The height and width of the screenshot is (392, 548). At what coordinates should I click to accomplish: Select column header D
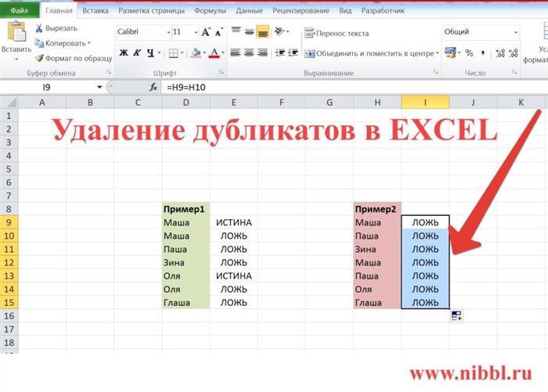(186, 102)
